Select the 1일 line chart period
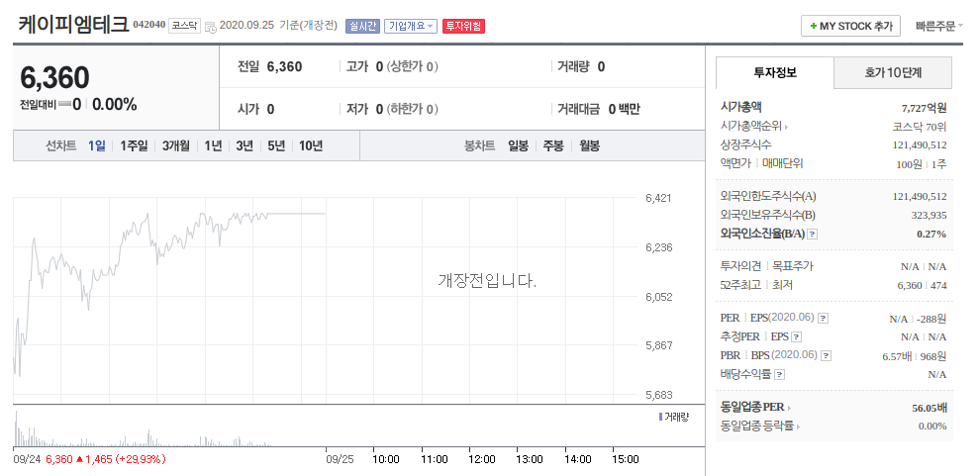 point(96,146)
